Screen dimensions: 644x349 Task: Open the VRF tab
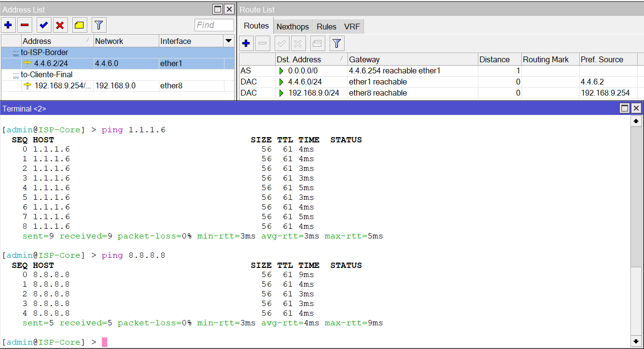pyautogui.click(x=352, y=26)
